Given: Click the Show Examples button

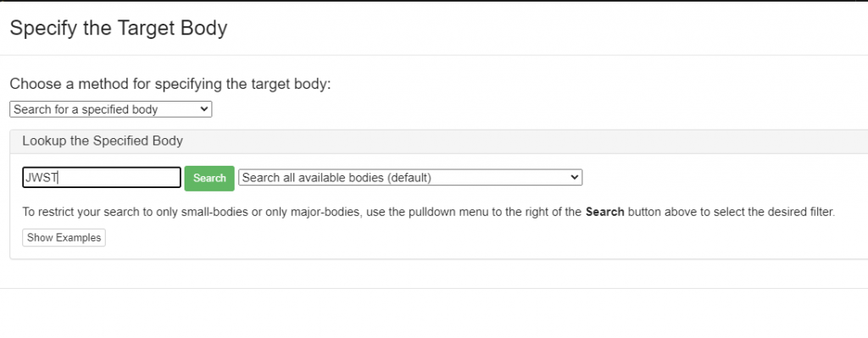Looking at the screenshot, I should click(64, 238).
